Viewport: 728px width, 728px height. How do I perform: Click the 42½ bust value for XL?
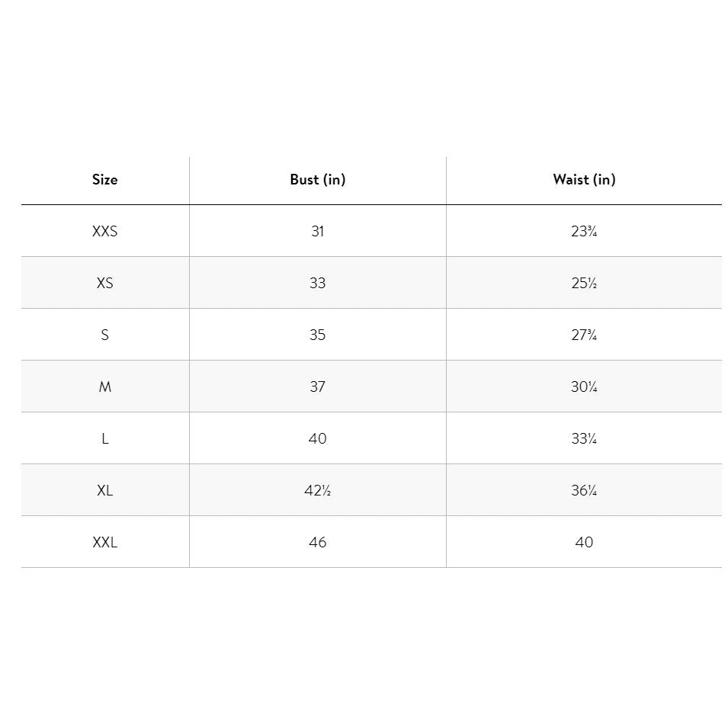pyautogui.click(x=317, y=490)
